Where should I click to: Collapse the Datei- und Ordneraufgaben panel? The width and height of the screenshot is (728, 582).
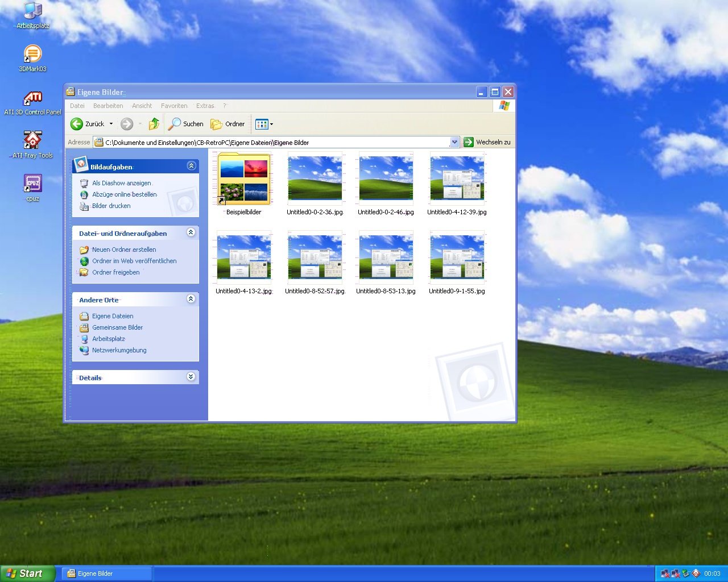click(x=191, y=232)
